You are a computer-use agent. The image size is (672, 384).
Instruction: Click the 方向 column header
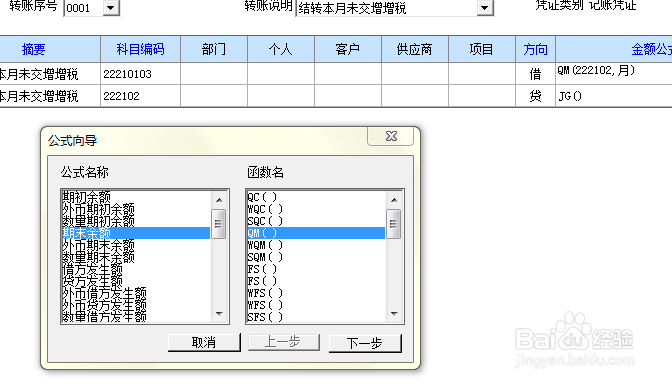pos(535,49)
